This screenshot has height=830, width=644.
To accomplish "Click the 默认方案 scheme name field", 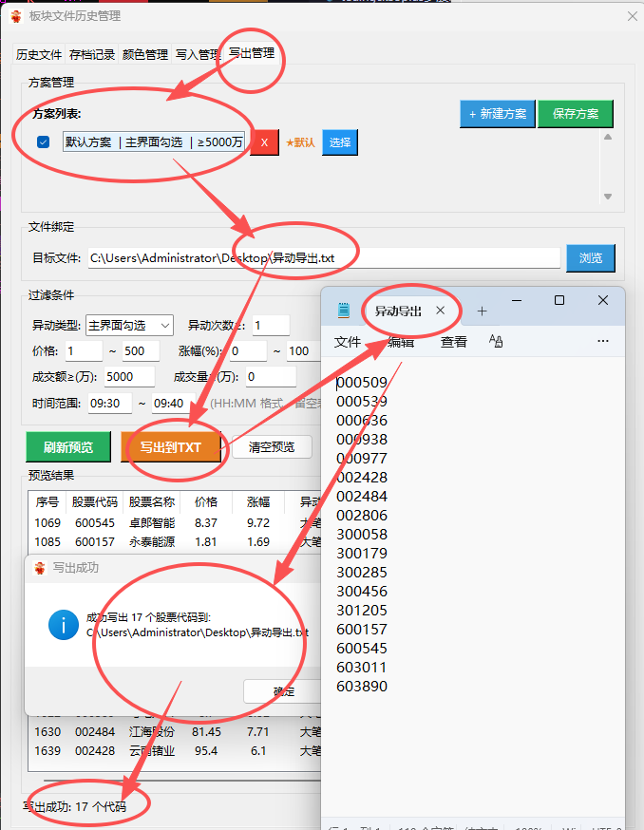I will tap(154, 141).
